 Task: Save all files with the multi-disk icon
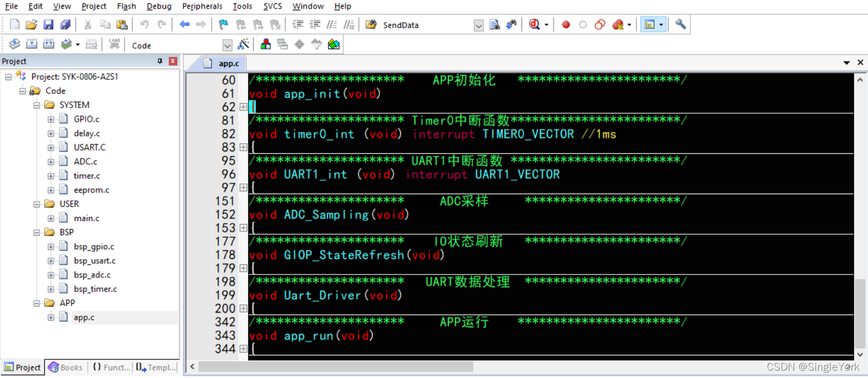[x=65, y=24]
